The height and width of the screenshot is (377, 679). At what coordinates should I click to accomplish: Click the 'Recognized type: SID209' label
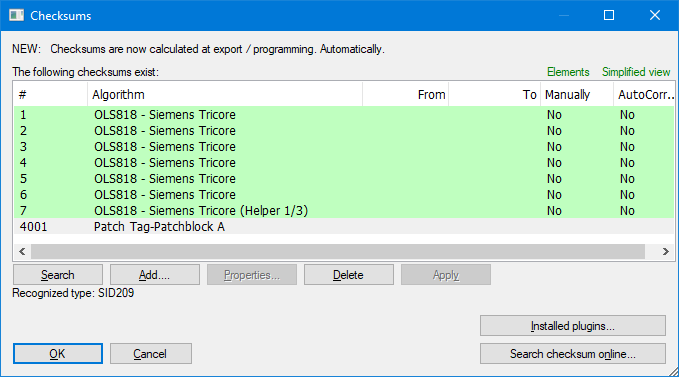[73, 293]
